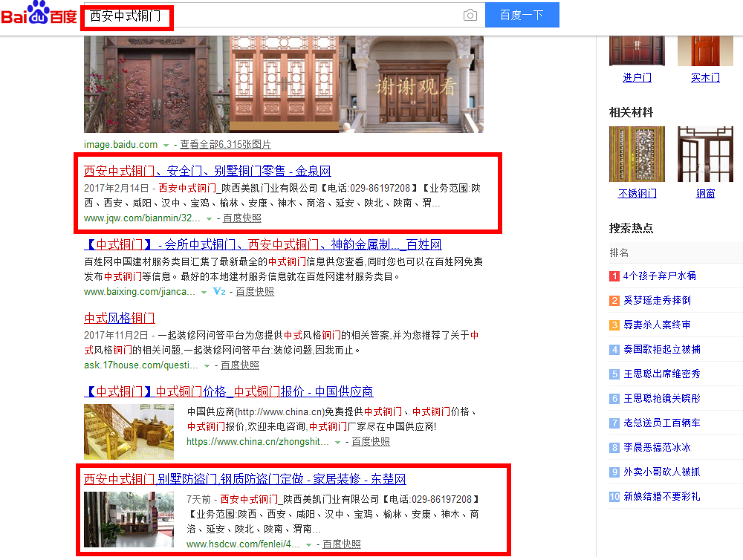Click the www.jqw.com/bianmin result URL
Viewport: 743px width, 560px height.
pos(142,218)
